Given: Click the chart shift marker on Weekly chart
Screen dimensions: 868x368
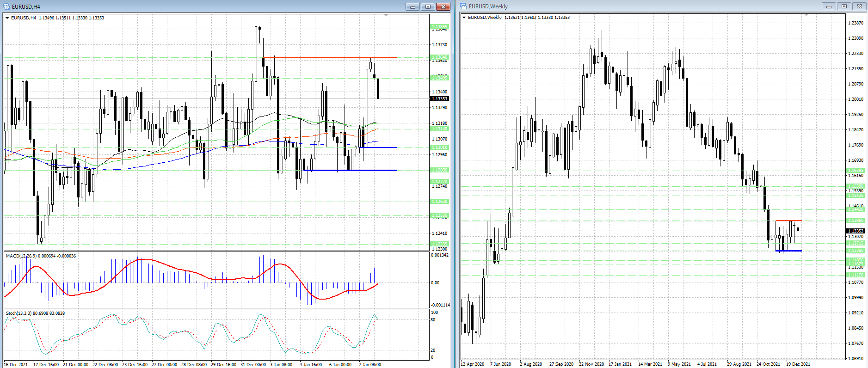Looking at the screenshot, I should coord(806,15).
